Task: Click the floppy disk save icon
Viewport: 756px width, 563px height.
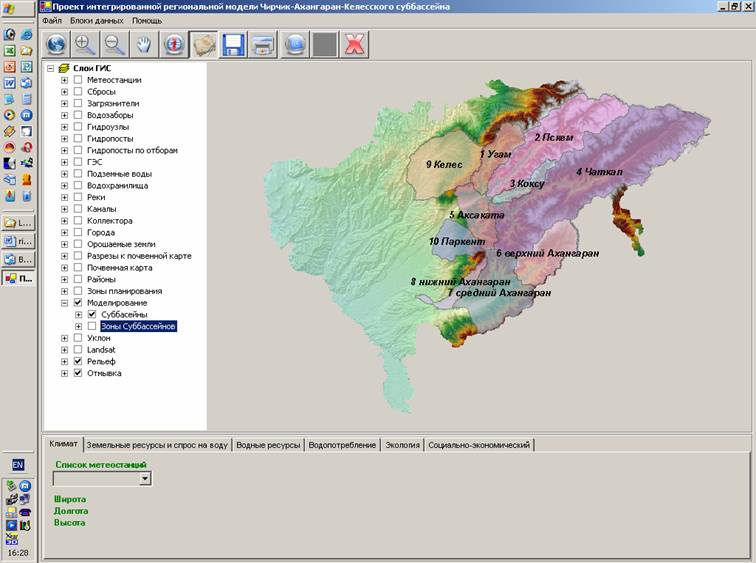Action: (x=234, y=44)
